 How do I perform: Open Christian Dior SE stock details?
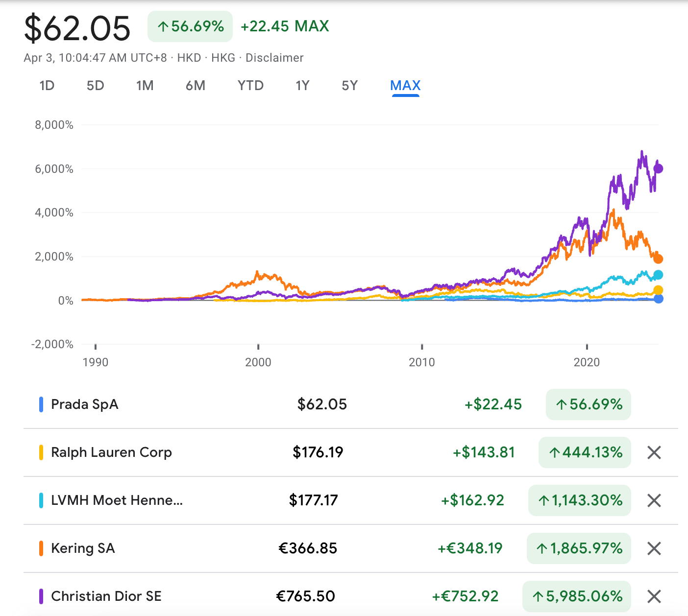[x=106, y=596]
